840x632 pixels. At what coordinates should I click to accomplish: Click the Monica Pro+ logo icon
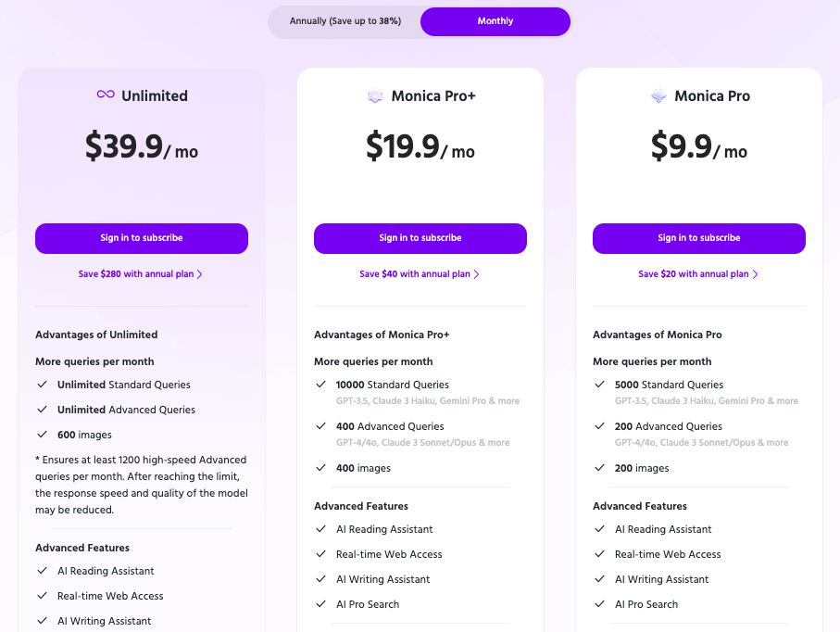click(x=375, y=96)
